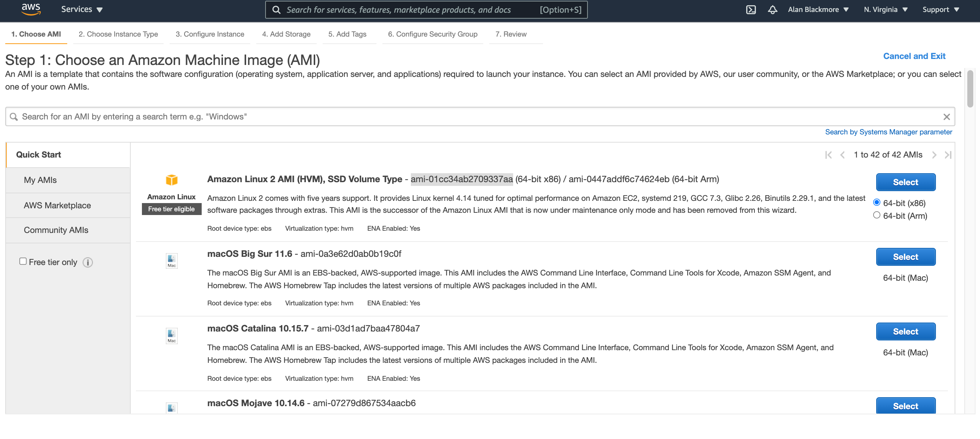Click the top search magnifier icon

point(277,9)
